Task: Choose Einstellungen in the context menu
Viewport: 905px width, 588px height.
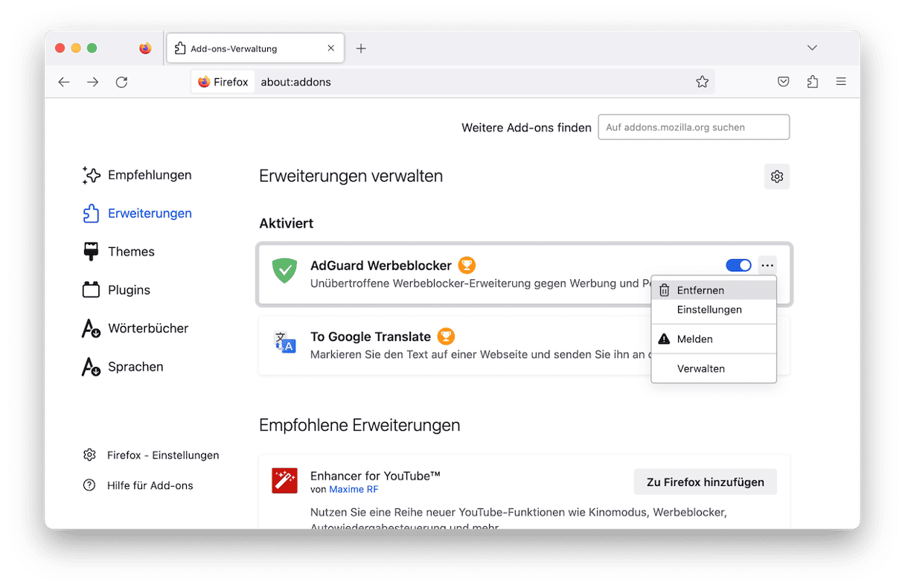Action: tap(709, 310)
